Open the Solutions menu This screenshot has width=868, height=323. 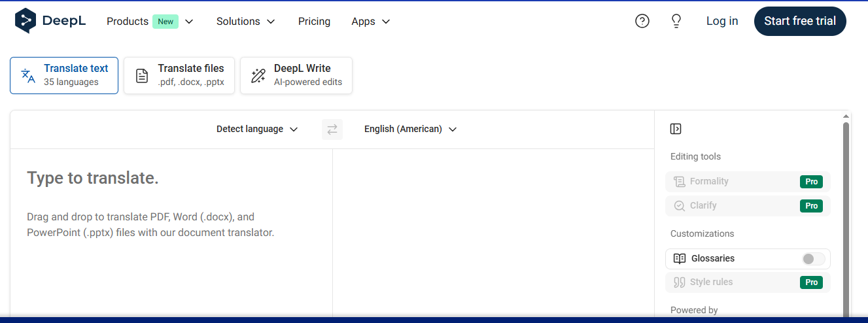[x=246, y=22]
